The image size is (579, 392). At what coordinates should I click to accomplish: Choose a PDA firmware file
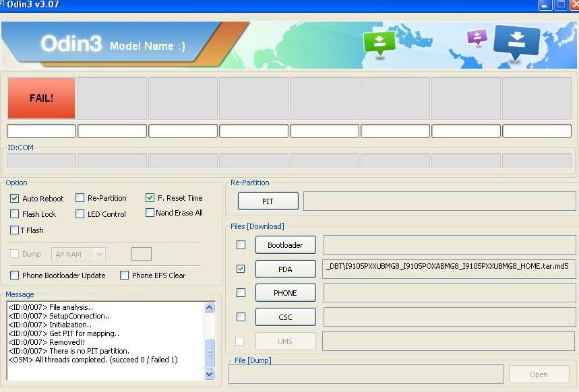(x=285, y=269)
